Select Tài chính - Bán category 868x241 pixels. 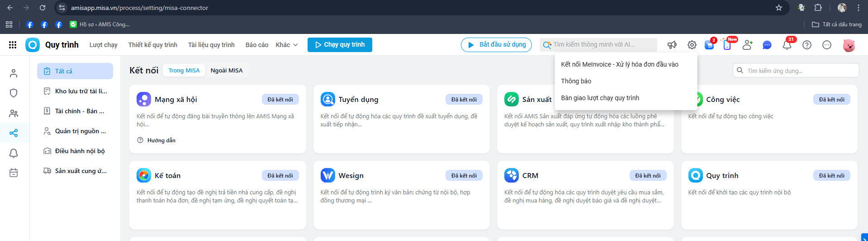pos(75,111)
